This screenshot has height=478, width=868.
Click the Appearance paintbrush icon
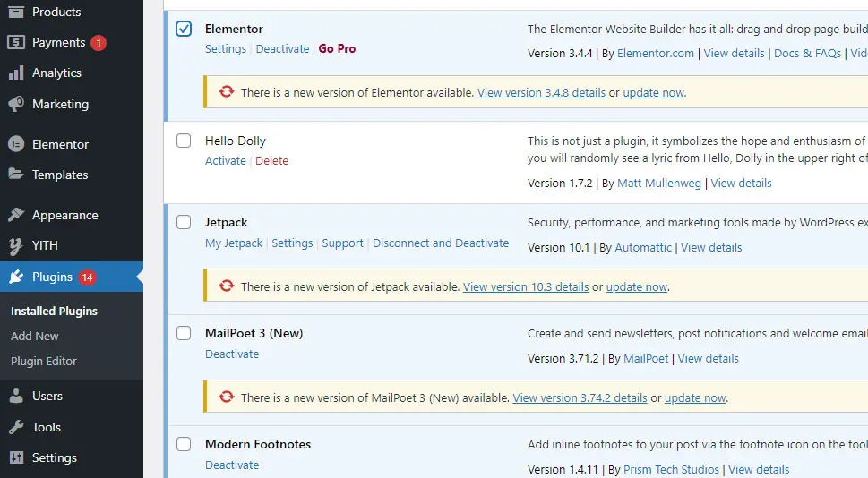[x=16, y=215]
